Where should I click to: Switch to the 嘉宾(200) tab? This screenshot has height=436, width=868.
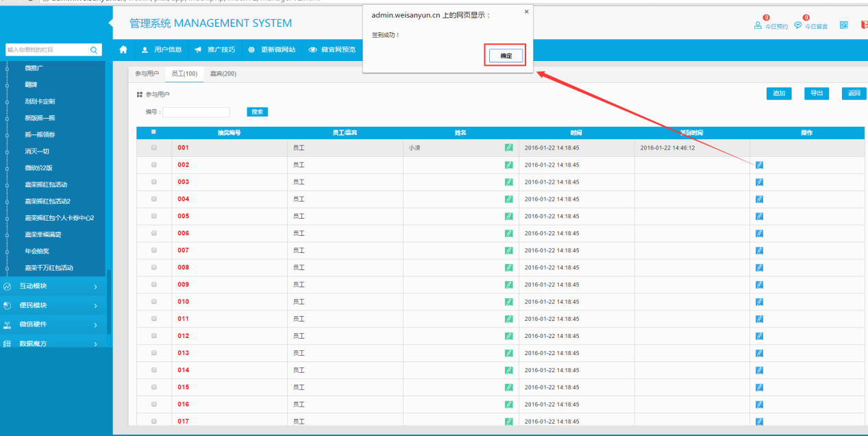coord(223,74)
